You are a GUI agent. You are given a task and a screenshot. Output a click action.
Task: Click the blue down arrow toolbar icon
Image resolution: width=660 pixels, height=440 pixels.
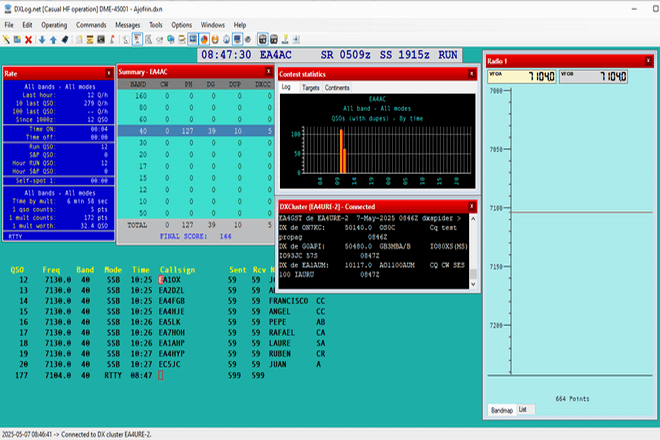pyautogui.click(x=42, y=40)
